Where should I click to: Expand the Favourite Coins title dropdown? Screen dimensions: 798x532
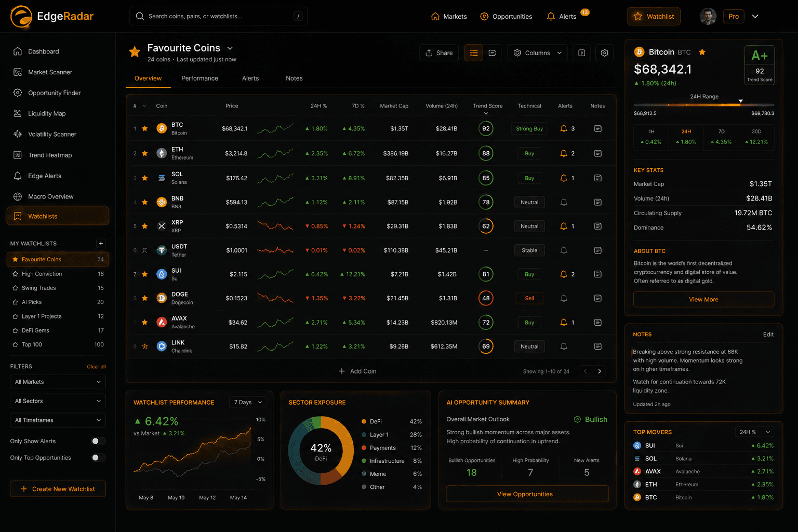(230, 48)
